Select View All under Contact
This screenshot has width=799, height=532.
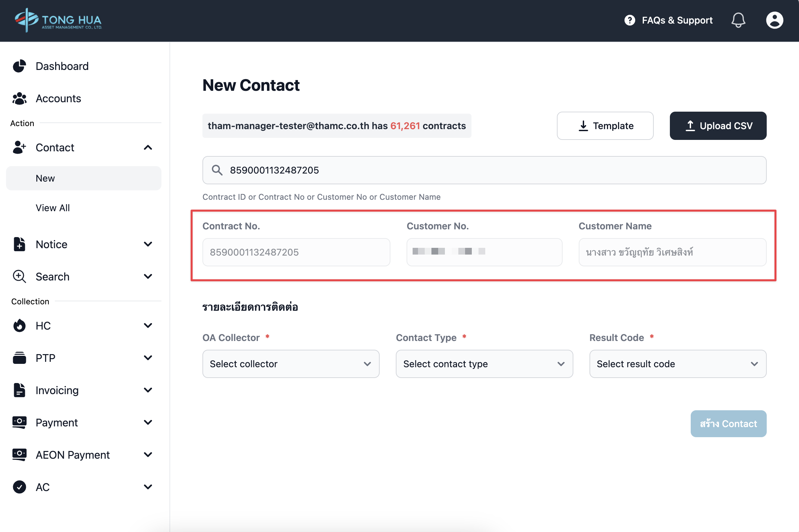tap(52, 207)
